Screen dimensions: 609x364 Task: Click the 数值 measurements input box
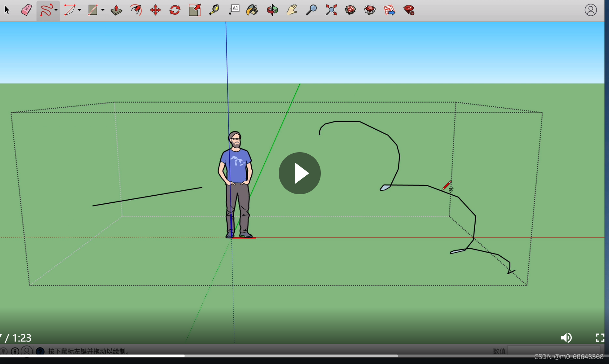point(554,351)
